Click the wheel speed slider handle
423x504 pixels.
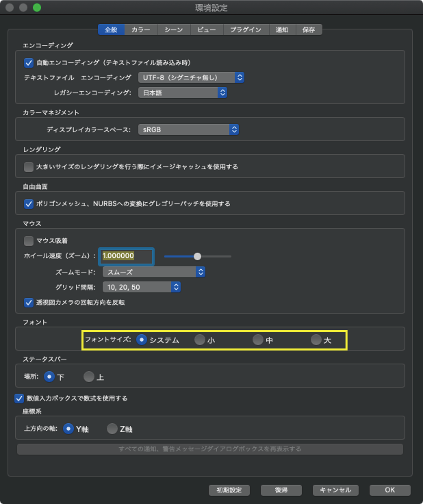pos(197,256)
